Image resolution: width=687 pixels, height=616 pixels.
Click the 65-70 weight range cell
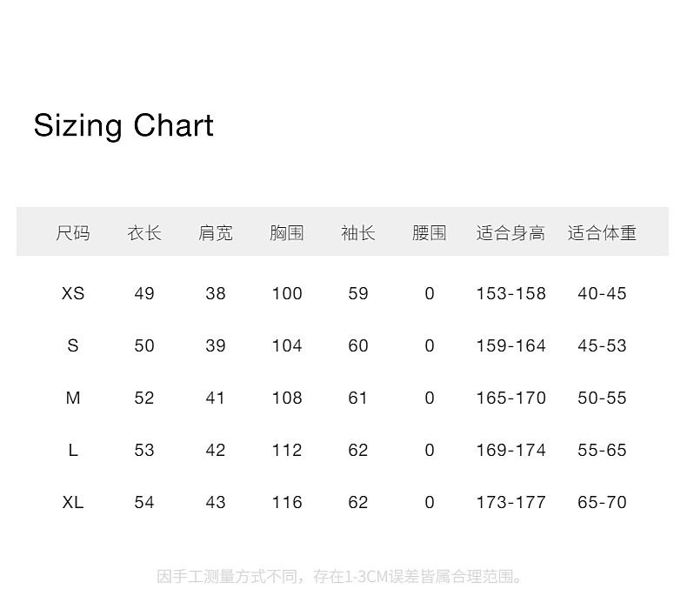602,503
